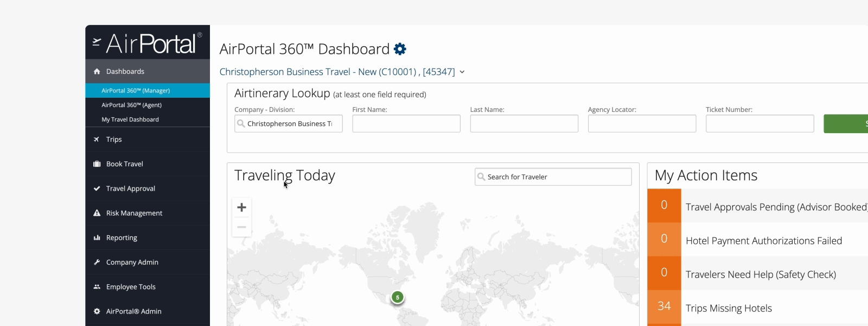This screenshot has width=868, height=326.
Task: Zoom in on the traveler map
Action: [241, 207]
